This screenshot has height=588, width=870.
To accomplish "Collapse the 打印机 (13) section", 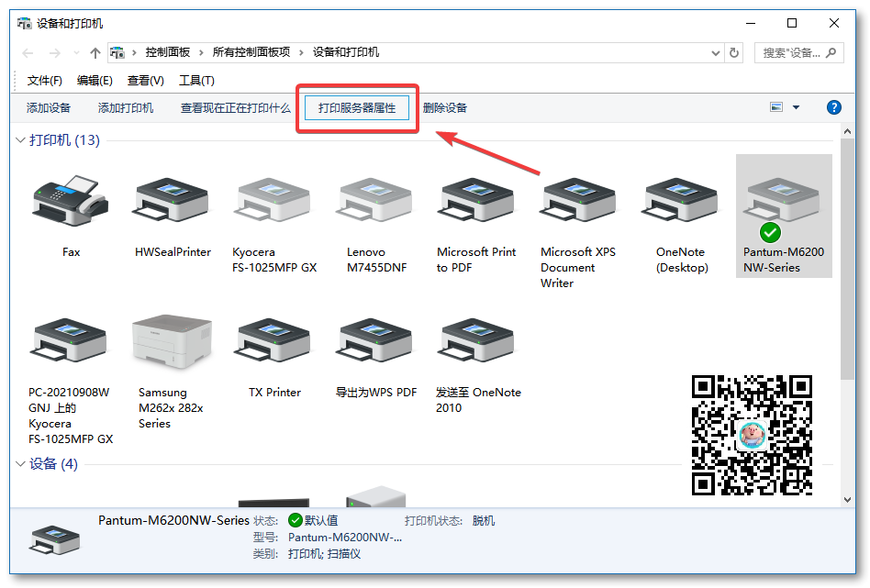I will [20, 139].
